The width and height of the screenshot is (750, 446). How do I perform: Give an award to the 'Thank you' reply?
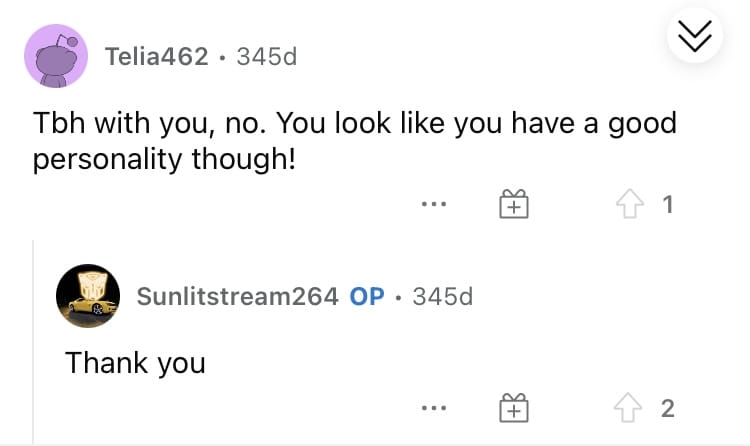click(x=514, y=408)
